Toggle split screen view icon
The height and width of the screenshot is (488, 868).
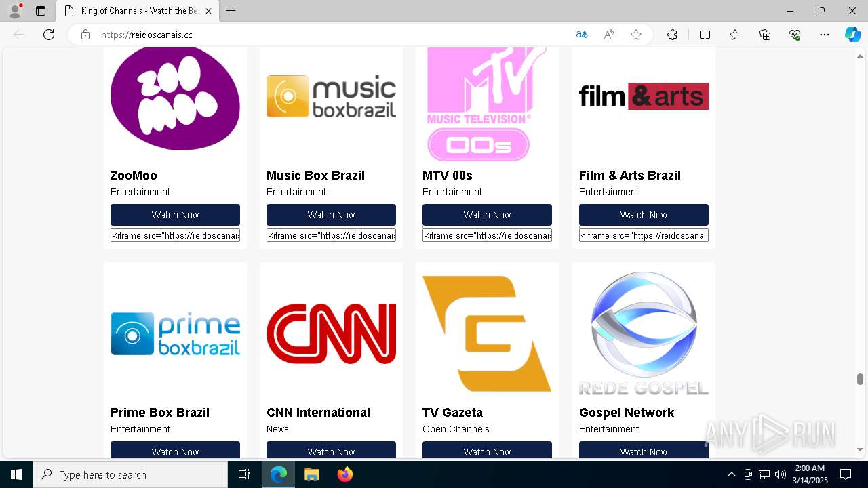(x=705, y=35)
